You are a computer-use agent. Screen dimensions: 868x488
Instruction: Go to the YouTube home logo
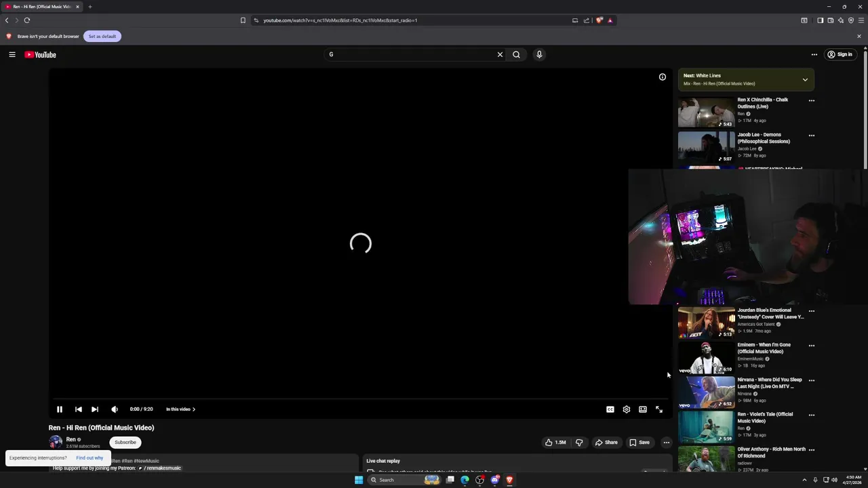click(41, 54)
